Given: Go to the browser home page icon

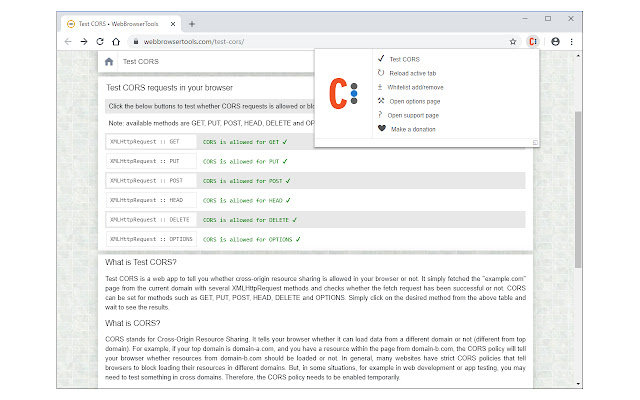Looking at the screenshot, I should pos(116,42).
